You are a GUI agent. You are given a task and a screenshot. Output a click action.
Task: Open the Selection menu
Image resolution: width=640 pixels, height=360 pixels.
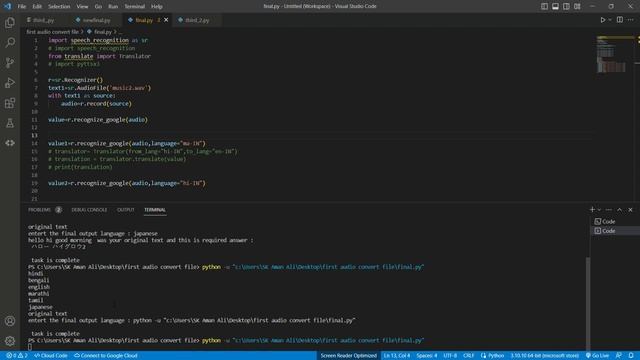click(x=59, y=6)
